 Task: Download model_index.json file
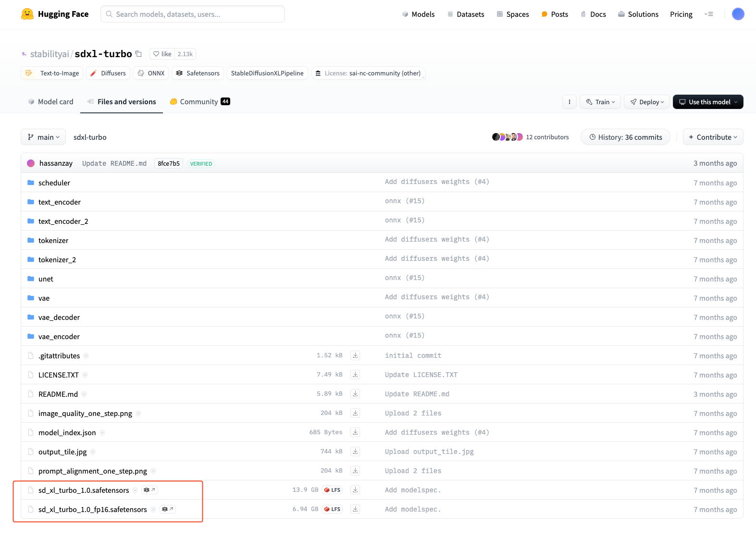tap(355, 432)
